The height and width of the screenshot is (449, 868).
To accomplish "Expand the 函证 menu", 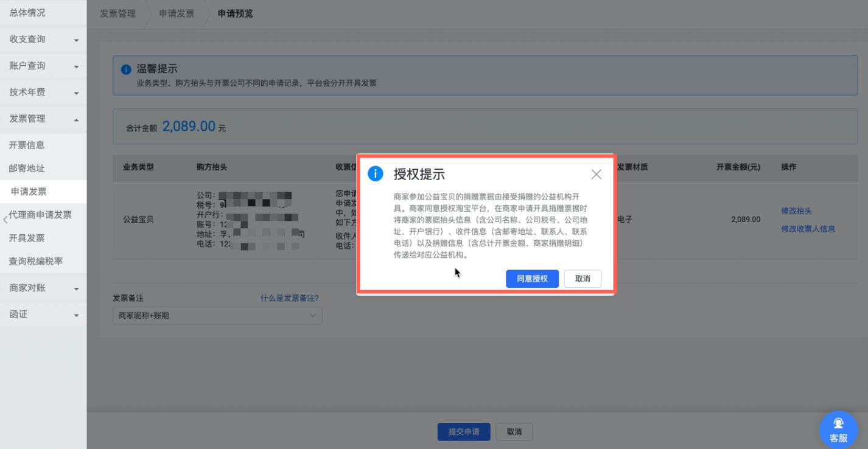I will tap(43, 315).
